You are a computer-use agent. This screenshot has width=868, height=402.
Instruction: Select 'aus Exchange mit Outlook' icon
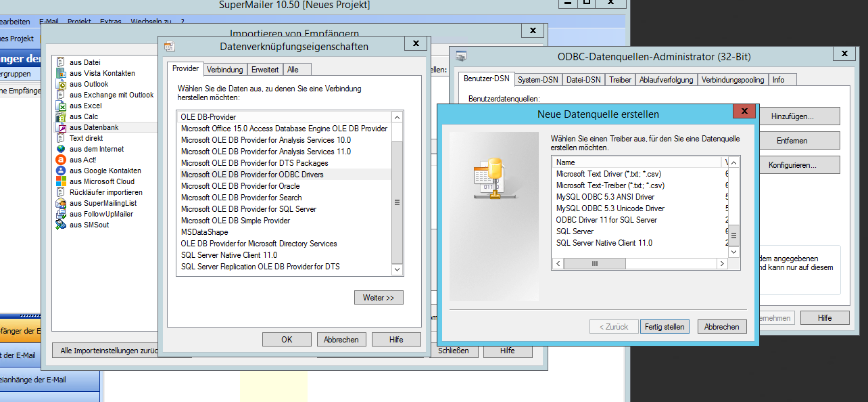(x=61, y=95)
